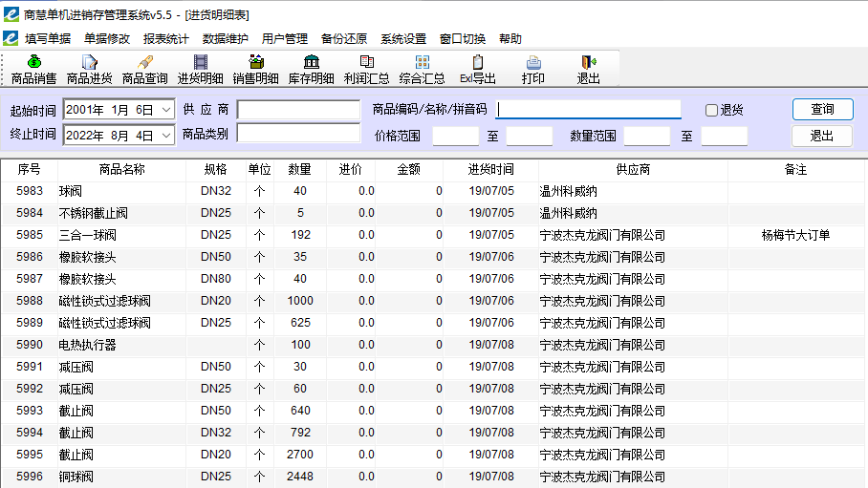Select the 电热执行器 cell
Viewport: 868px width, 488px height.
121,345
